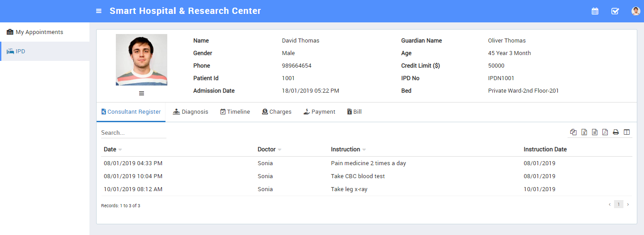Click 'Take CBC blood test' instruction
The width and height of the screenshot is (644, 235).
pyautogui.click(x=358, y=176)
